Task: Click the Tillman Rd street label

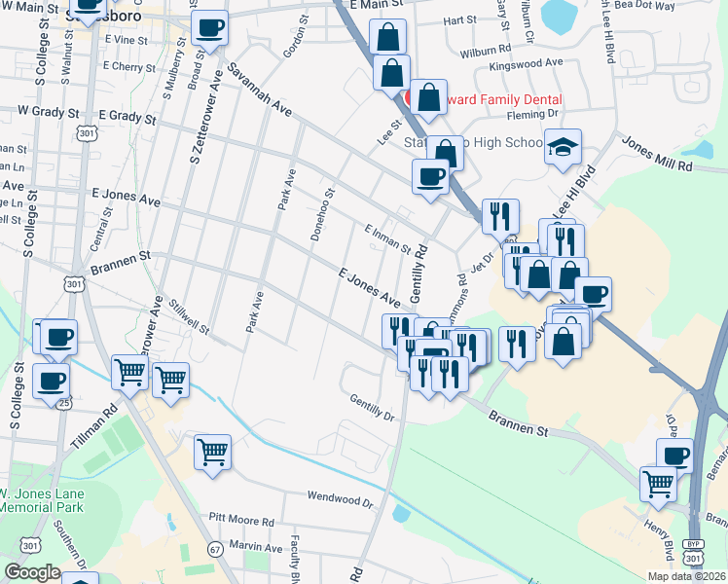Action: pos(94,426)
